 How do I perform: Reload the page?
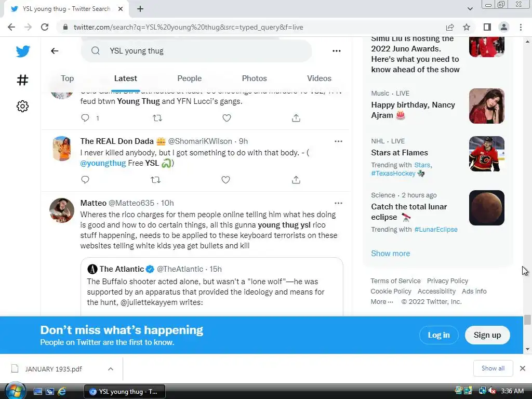tap(45, 27)
